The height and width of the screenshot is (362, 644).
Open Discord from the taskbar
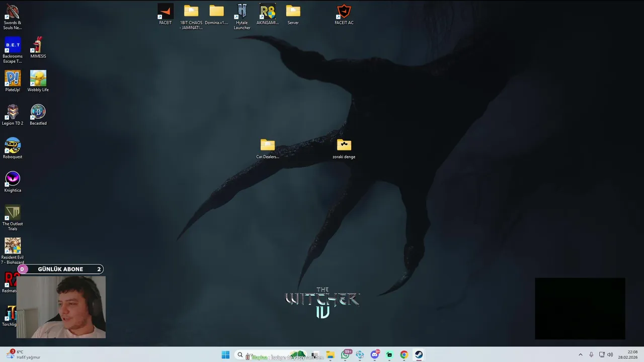375,355
